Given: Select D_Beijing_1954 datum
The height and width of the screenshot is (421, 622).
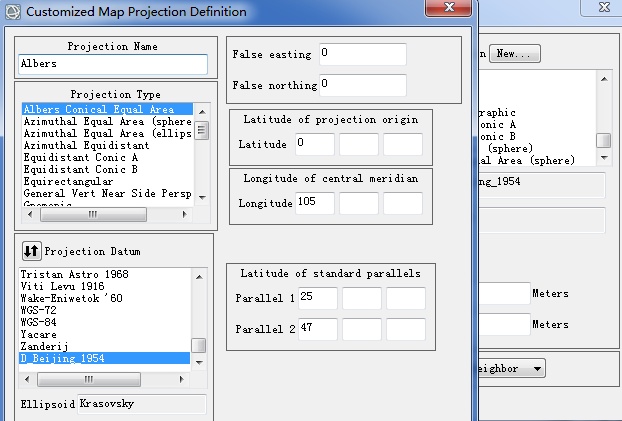Looking at the screenshot, I should [105, 358].
